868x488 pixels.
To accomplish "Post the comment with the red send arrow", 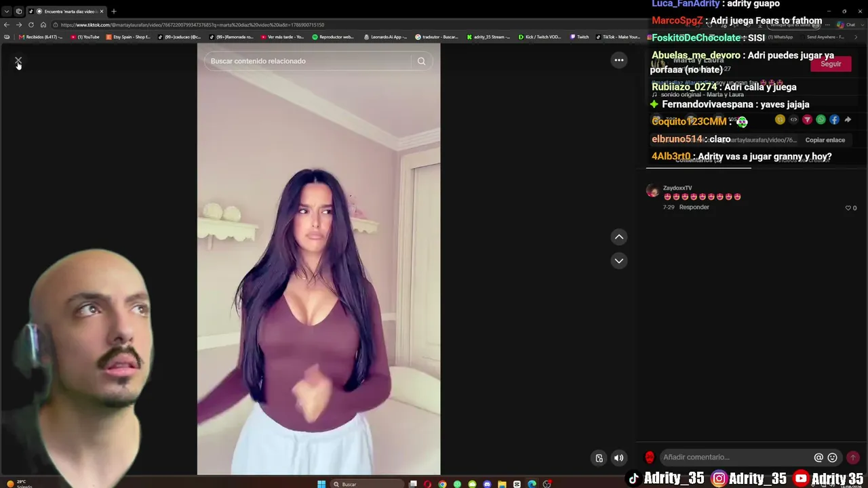I will click(853, 457).
